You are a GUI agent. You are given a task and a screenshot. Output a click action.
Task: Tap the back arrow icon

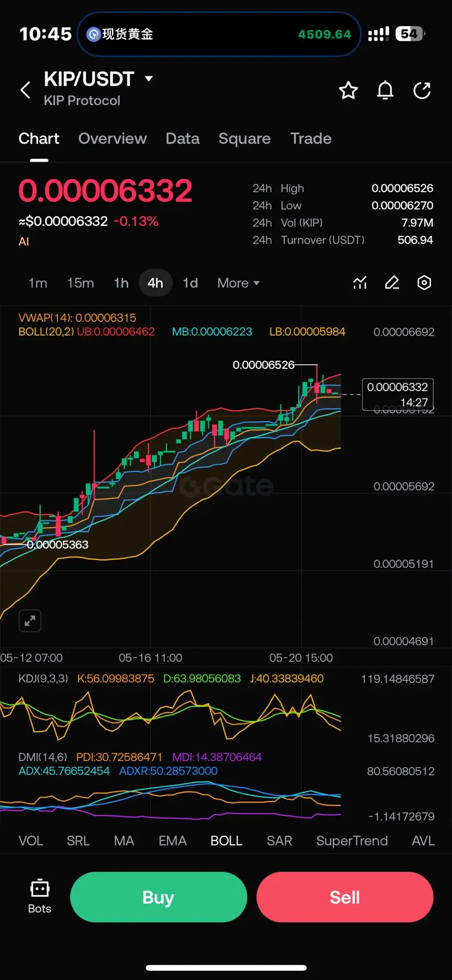[25, 90]
